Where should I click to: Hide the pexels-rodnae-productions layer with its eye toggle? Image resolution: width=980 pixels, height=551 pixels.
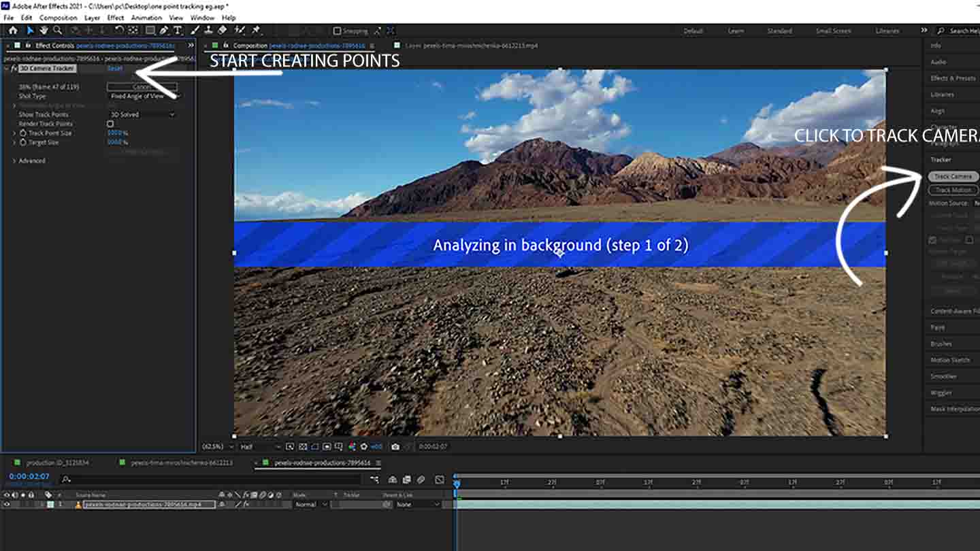point(6,504)
